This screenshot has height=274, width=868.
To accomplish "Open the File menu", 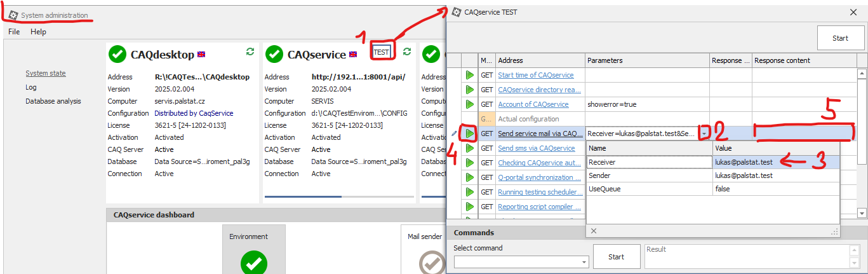I will click(x=14, y=32).
